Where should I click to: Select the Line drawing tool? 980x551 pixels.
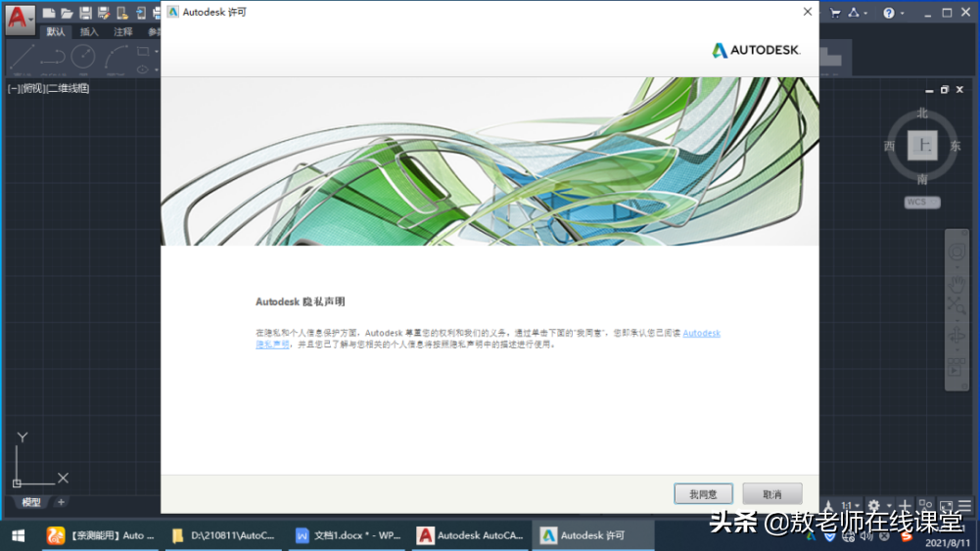click(23, 57)
